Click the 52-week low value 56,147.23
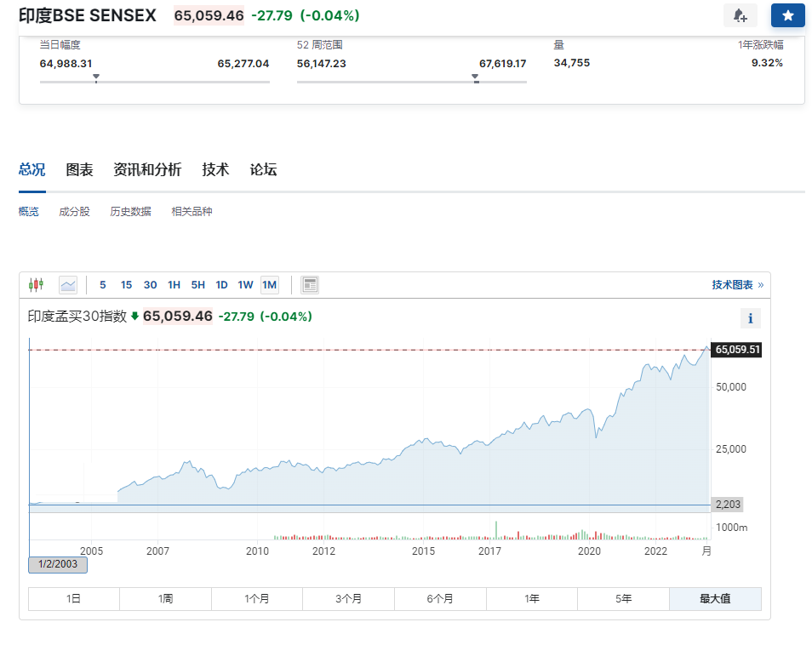The height and width of the screenshot is (645, 812). (321, 64)
